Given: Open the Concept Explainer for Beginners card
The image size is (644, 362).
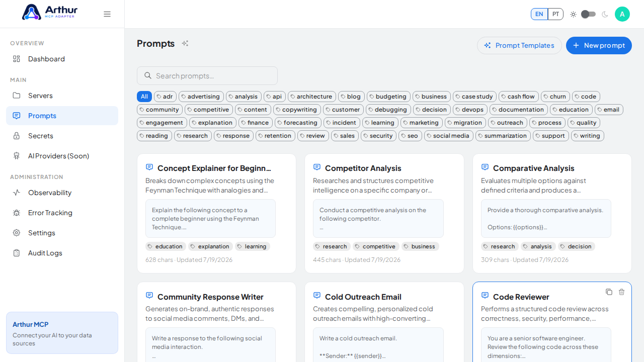Looking at the screenshot, I should [216, 213].
